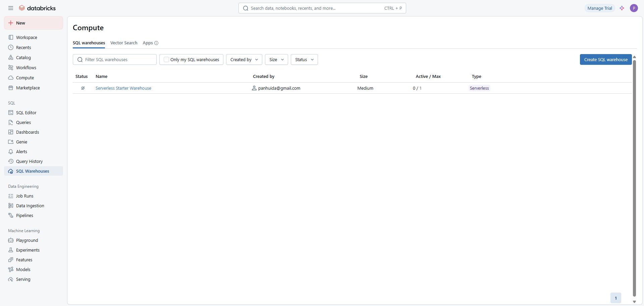Screen dimensions: 644x306
Task: Open the Status filter dropdown
Action: 304,59
